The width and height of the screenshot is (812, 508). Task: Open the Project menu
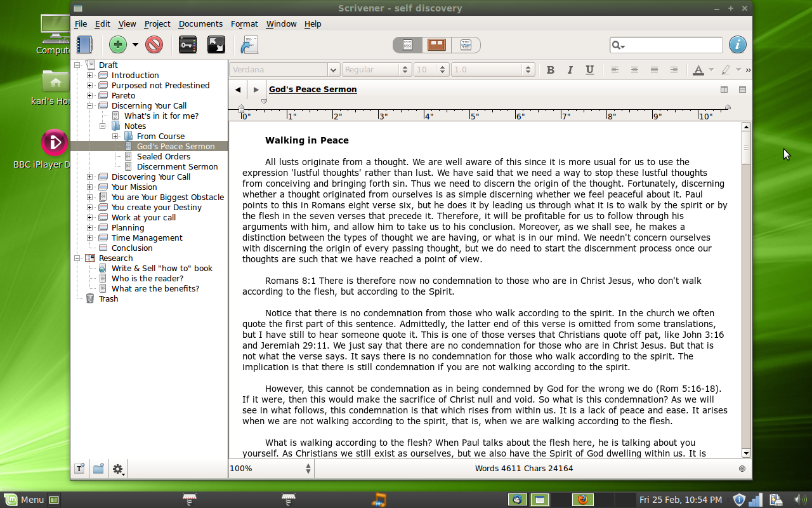tap(157, 23)
